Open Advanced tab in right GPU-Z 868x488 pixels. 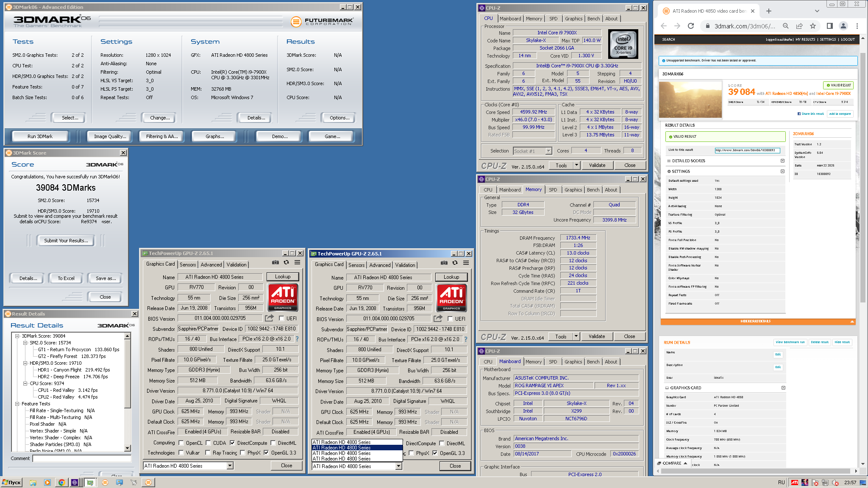point(380,265)
